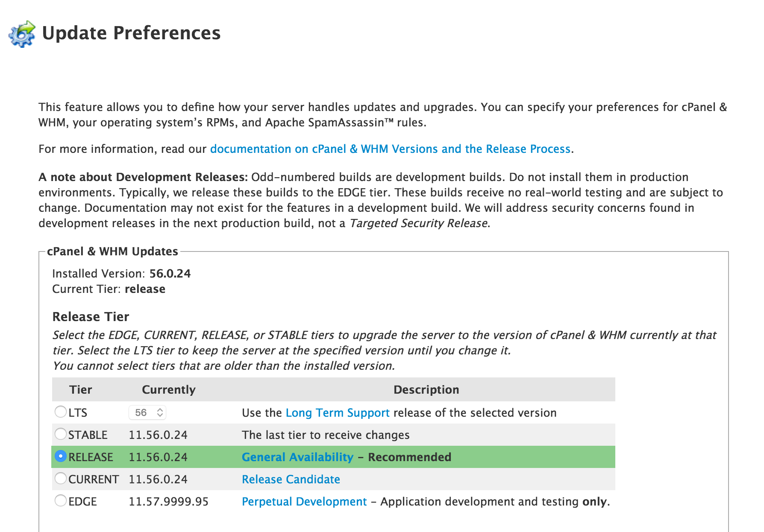Enable the EDGE tier radio button
The image size is (764, 532).
pyautogui.click(x=61, y=501)
